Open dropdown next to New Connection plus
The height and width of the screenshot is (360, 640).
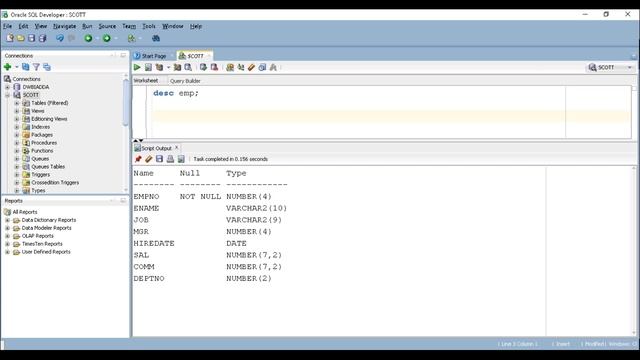(x=16, y=67)
